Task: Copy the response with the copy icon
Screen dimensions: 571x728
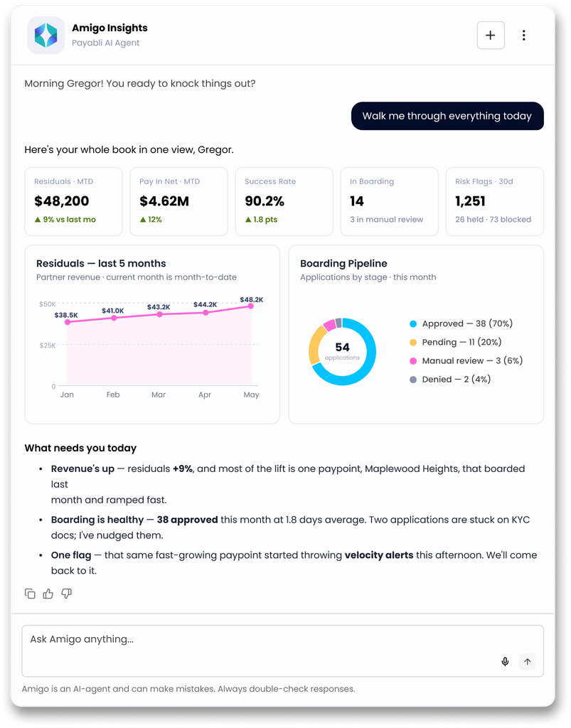Action: pos(30,594)
